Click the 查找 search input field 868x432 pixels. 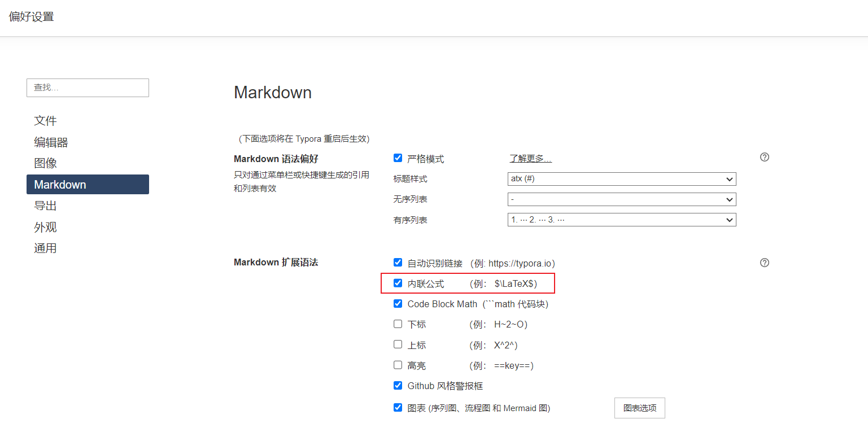pyautogui.click(x=88, y=88)
